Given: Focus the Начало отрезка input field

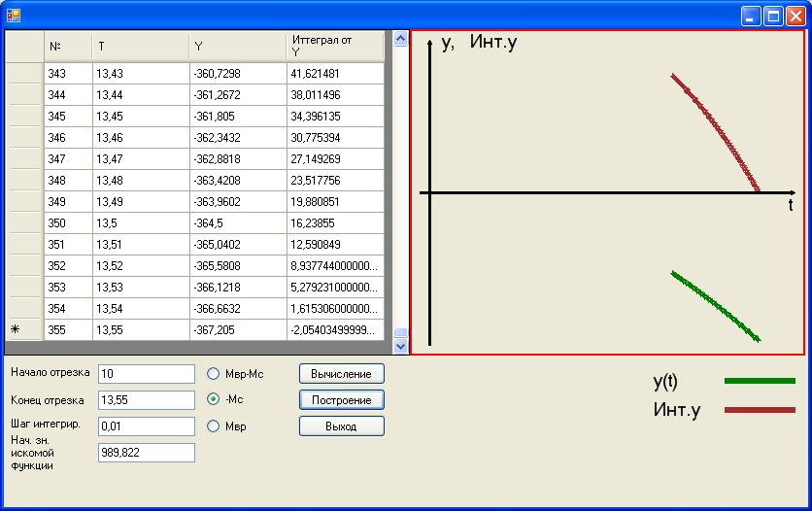Looking at the screenshot, I should click(147, 374).
